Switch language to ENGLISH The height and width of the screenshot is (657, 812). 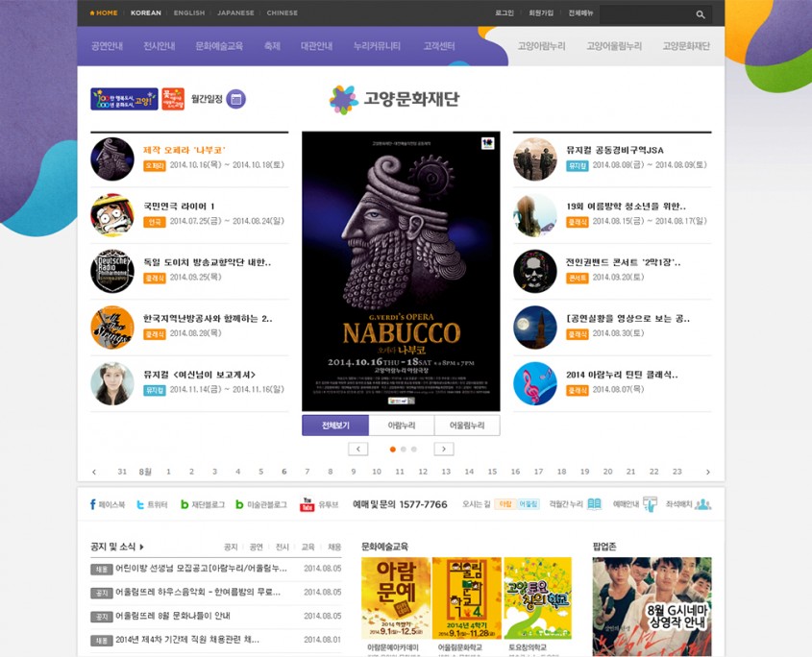pyautogui.click(x=189, y=12)
